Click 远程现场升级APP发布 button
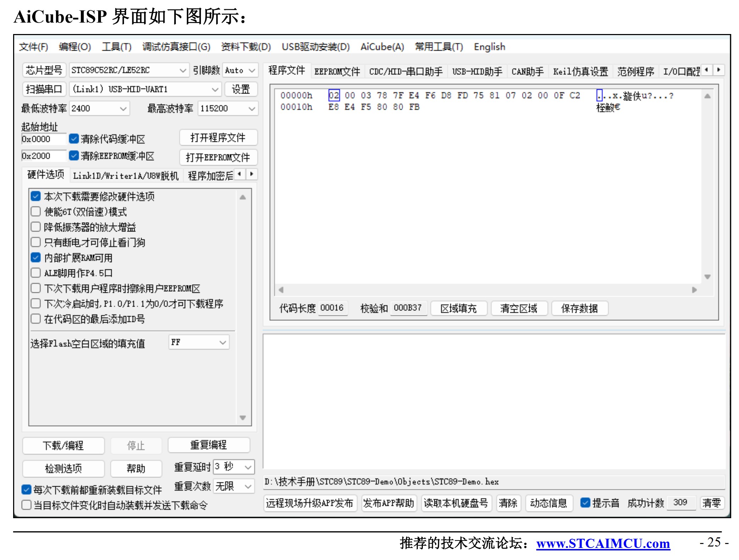 coord(310,503)
